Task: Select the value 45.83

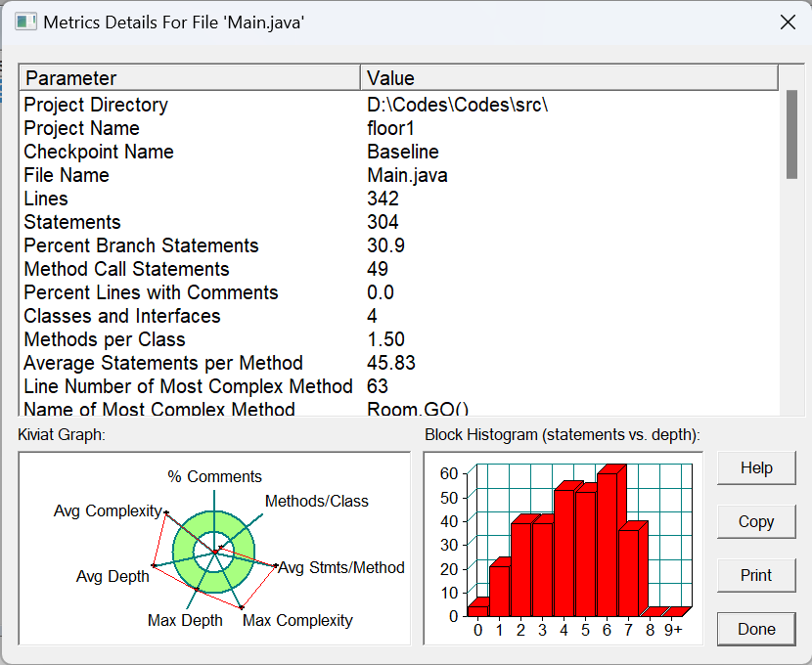Action: click(391, 363)
